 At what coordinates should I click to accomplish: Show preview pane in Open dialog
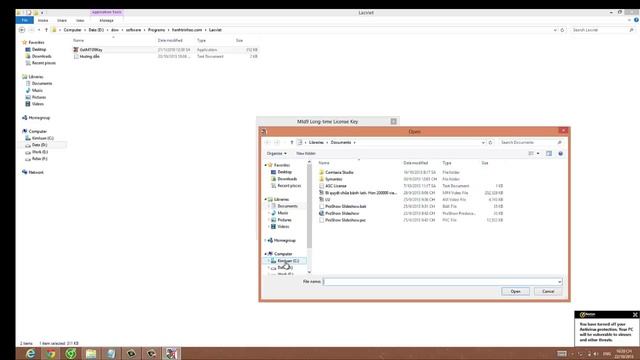[549, 153]
